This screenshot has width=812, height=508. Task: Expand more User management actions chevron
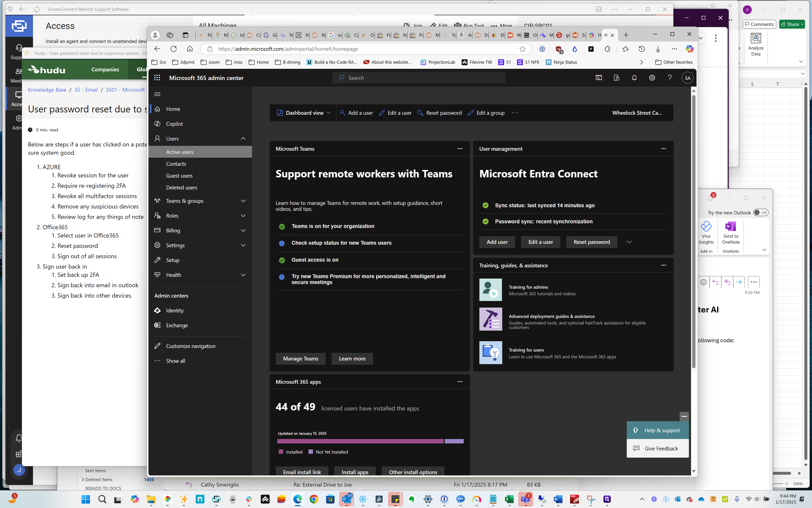tap(629, 242)
